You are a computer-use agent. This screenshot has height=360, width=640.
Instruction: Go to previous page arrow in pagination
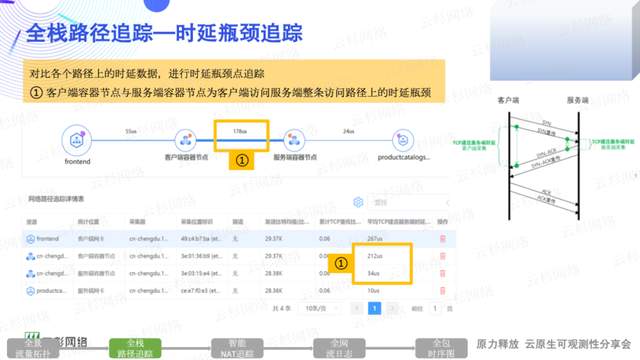point(357,308)
